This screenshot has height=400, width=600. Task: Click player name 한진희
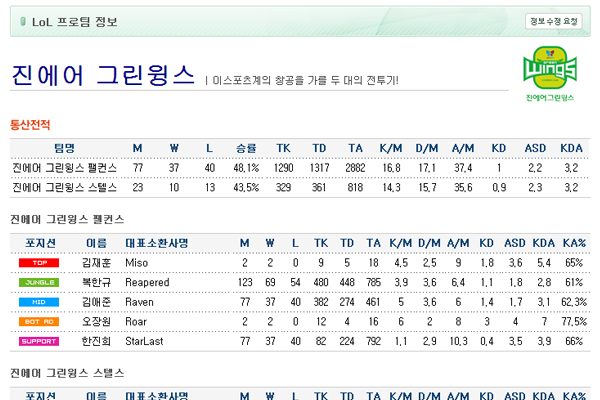click(96, 341)
